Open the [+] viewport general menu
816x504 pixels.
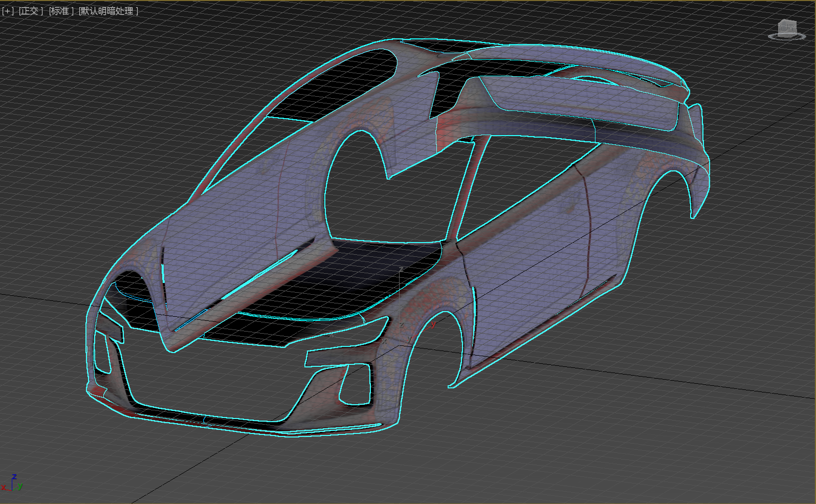tap(8, 11)
